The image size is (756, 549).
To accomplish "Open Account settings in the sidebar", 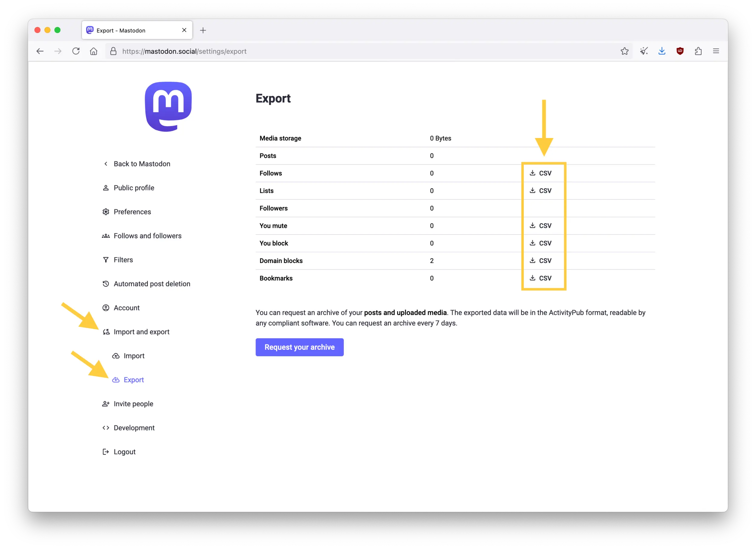I will coord(126,307).
